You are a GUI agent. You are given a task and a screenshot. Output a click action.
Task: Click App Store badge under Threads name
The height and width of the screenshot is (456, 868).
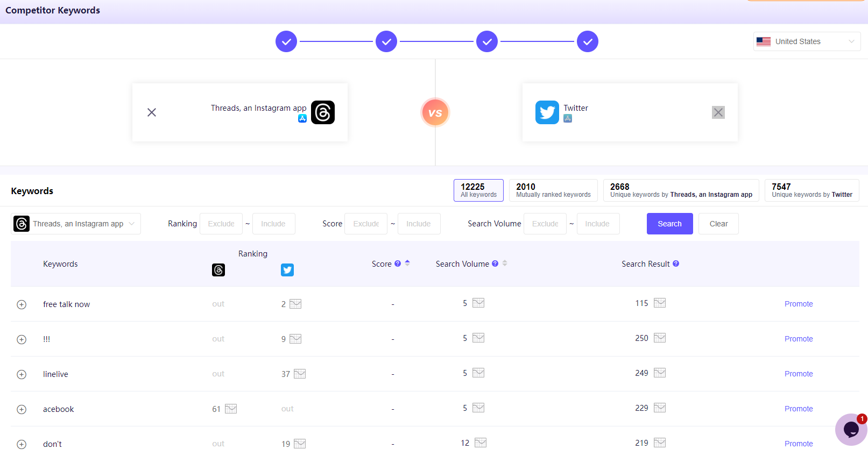coord(302,118)
